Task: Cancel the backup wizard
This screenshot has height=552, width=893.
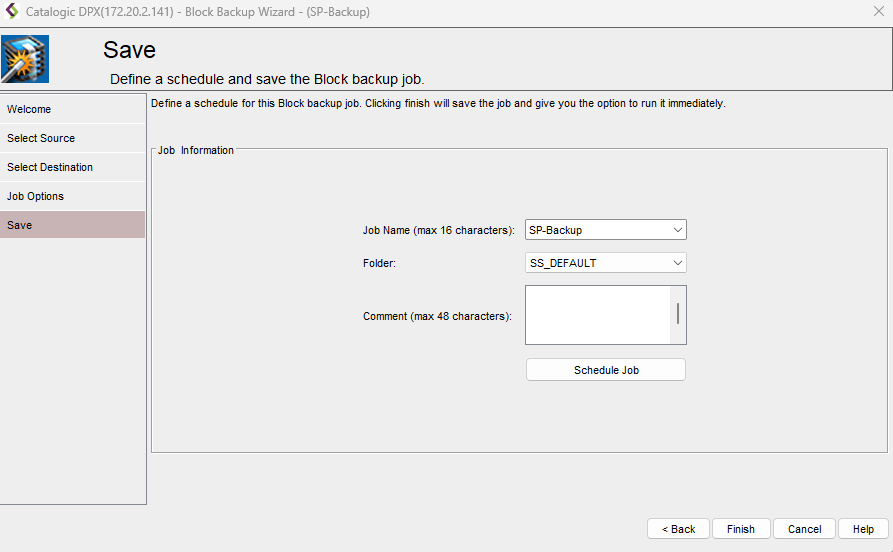Action: coord(804,529)
